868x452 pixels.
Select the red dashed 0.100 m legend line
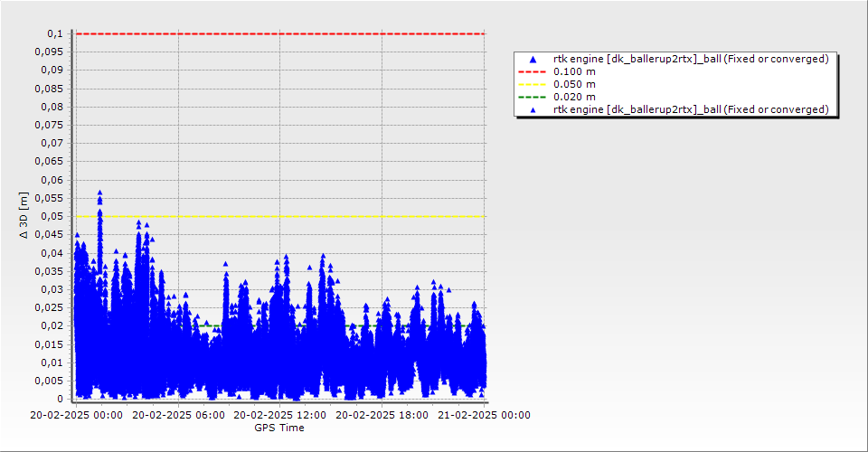point(532,72)
